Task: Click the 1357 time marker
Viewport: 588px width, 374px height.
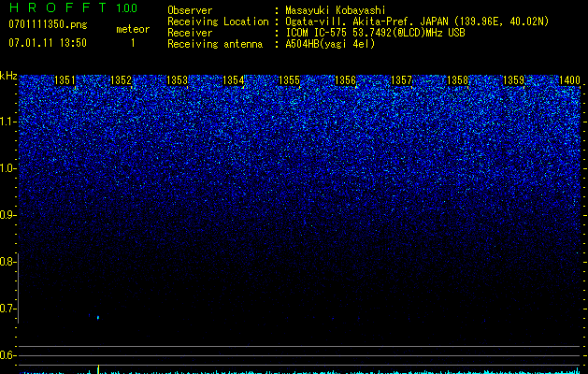Action: [401, 79]
